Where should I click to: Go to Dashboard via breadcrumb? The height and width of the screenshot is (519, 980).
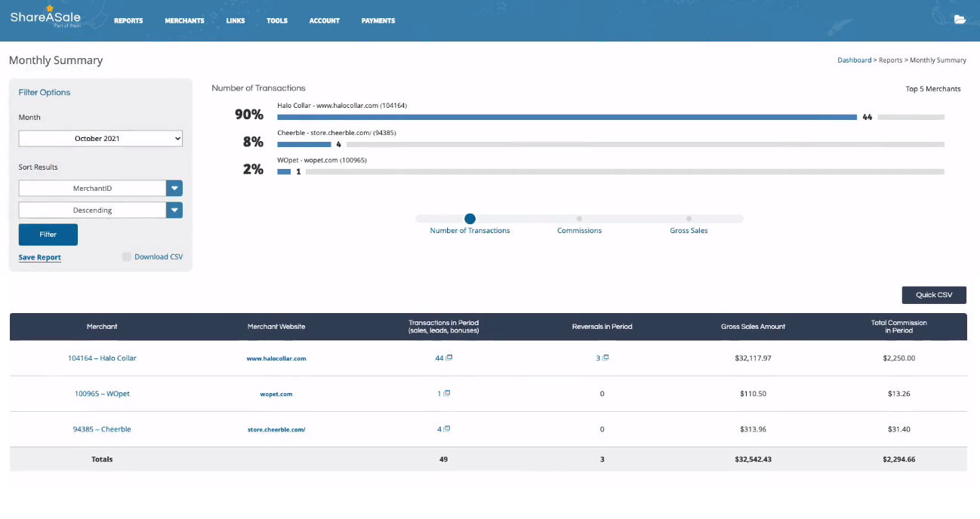854,60
